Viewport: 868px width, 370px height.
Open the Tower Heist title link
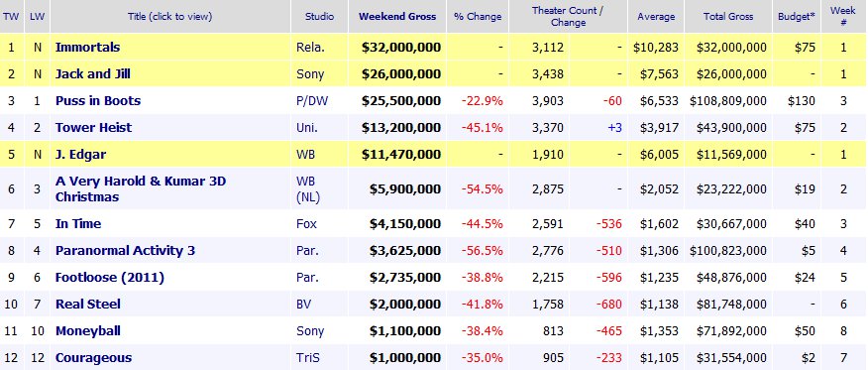[x=93, y=127]
